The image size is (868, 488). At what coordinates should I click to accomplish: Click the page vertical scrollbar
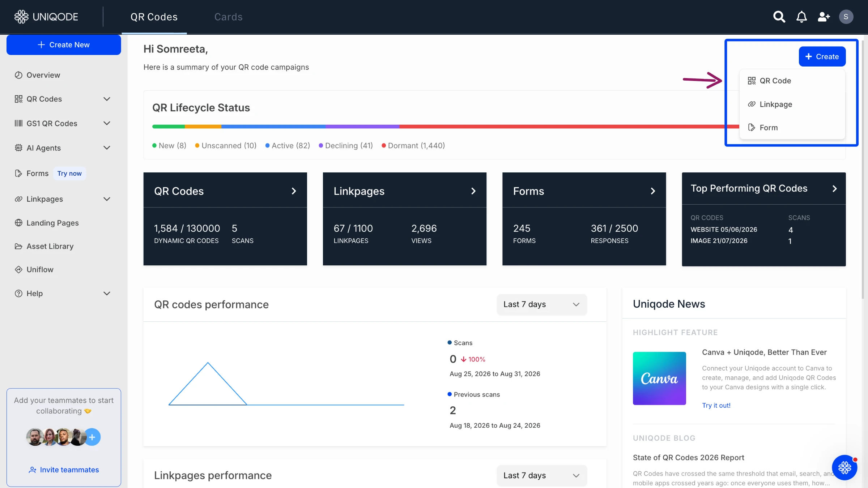(x=863, y=169)
